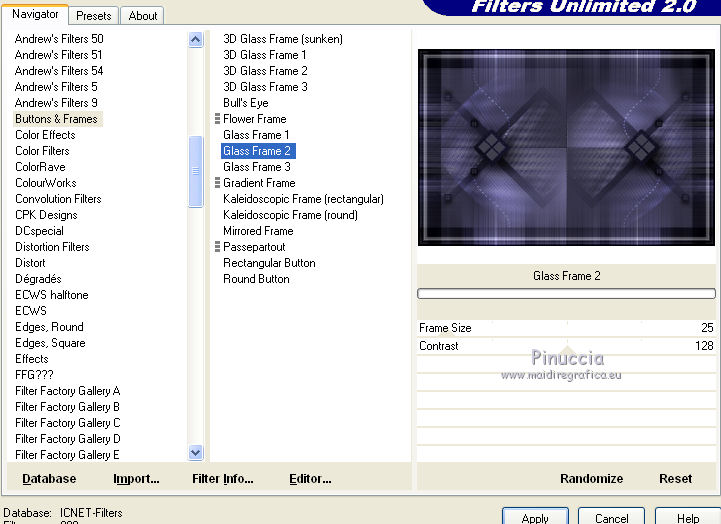
Task: Open the Database menu
Action: click(49, 478)
